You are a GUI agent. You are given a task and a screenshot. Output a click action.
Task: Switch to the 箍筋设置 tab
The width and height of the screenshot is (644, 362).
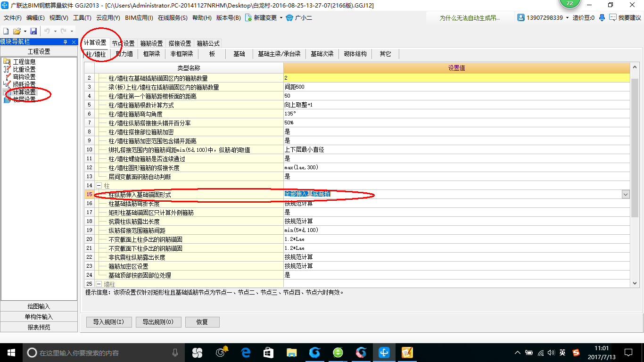tap(151, 43)
